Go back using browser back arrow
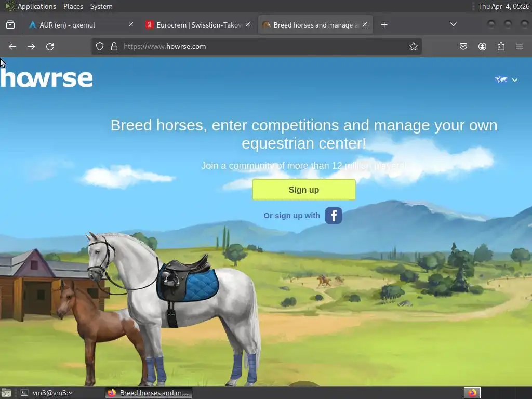 click(x=12, y=46)
